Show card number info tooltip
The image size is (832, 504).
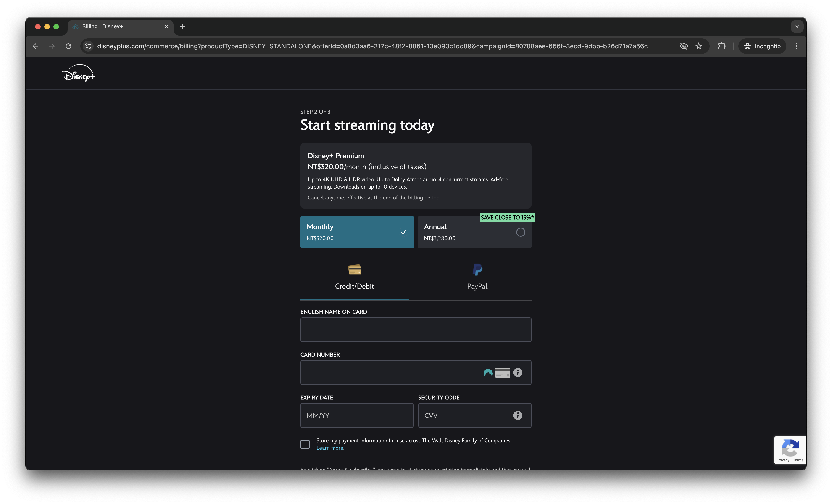518,373
